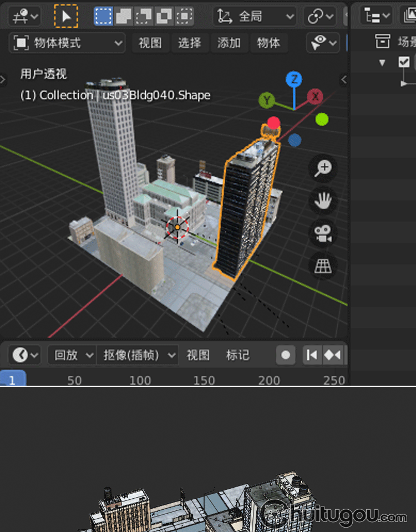Collapse the scene collection tree triangle
Viewport: 416px width, 532px height.
coord(382,62)
